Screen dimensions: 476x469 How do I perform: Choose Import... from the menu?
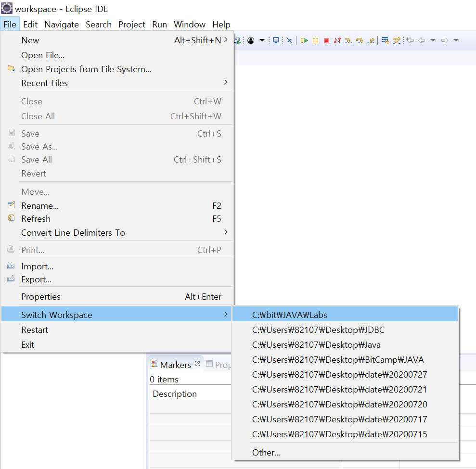point(117,266)
